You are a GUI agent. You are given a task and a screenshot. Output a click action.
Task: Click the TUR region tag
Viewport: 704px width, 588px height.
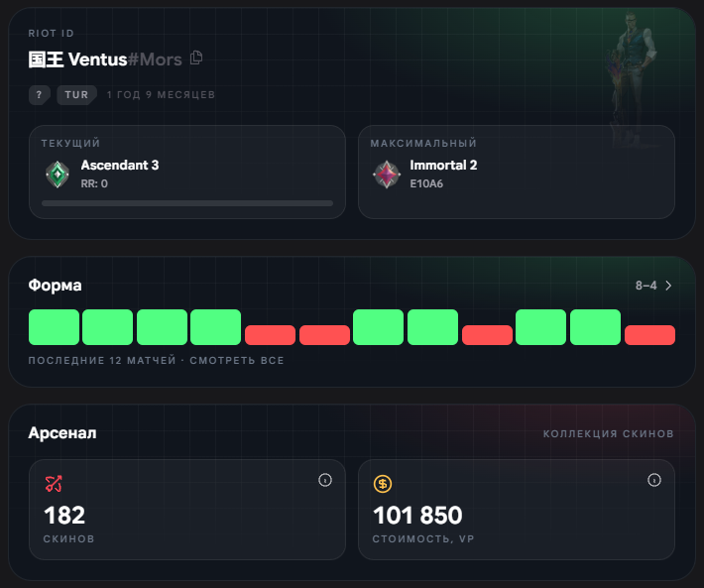pyautogui.click(x=76, y=95)
